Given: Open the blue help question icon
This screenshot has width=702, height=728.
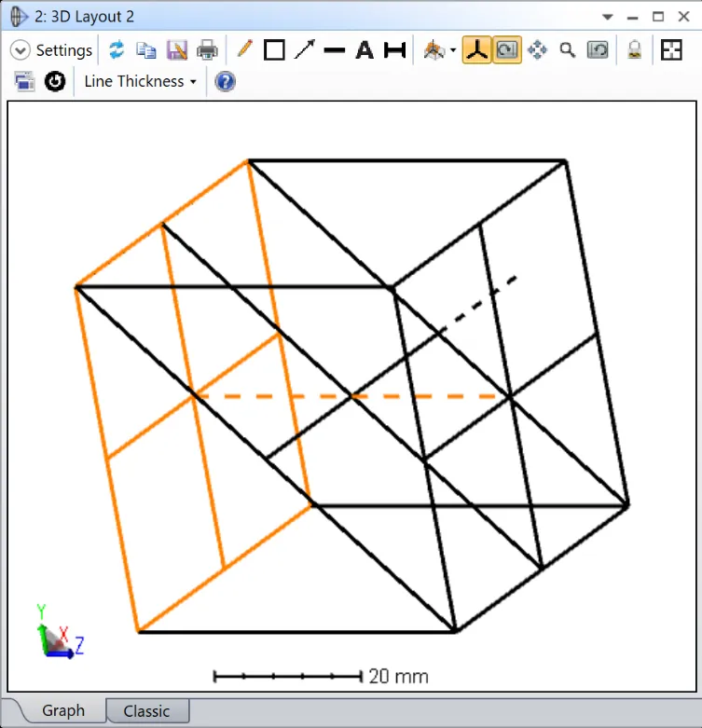Looking at the screenshot, I should pyautogui.click(x=225, y=81).
